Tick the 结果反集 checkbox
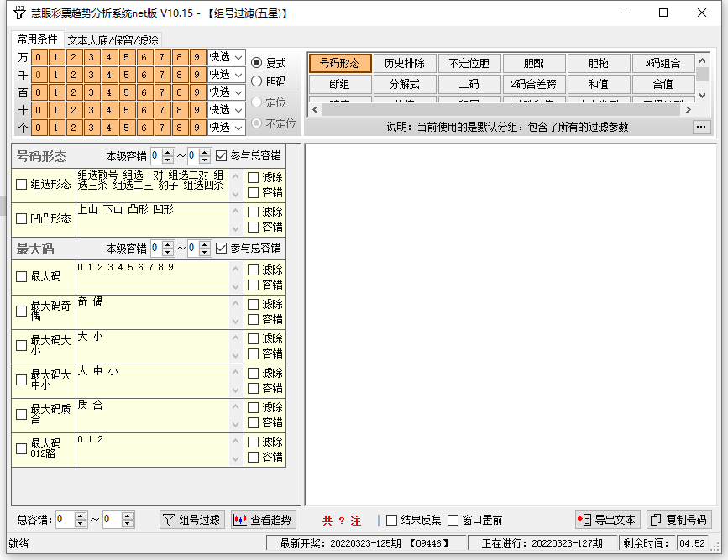 pyautogui.click(x=392, y=521)
